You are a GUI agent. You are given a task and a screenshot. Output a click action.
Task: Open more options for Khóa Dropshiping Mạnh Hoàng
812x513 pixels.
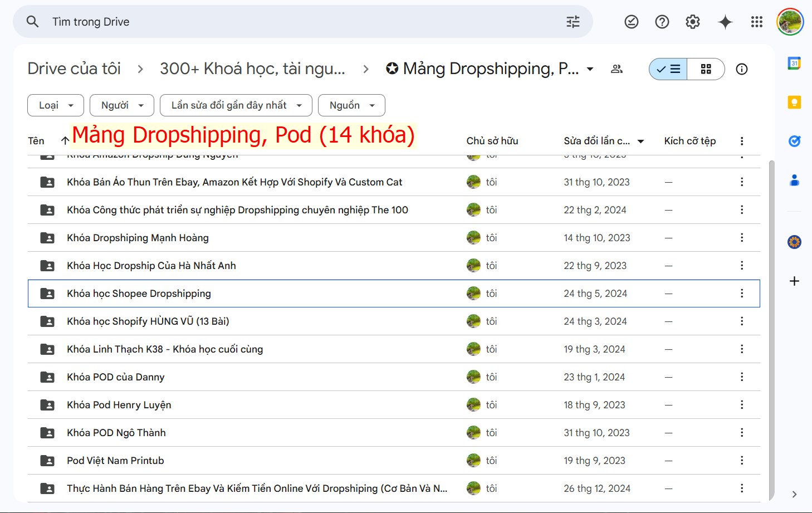point(742,238)
